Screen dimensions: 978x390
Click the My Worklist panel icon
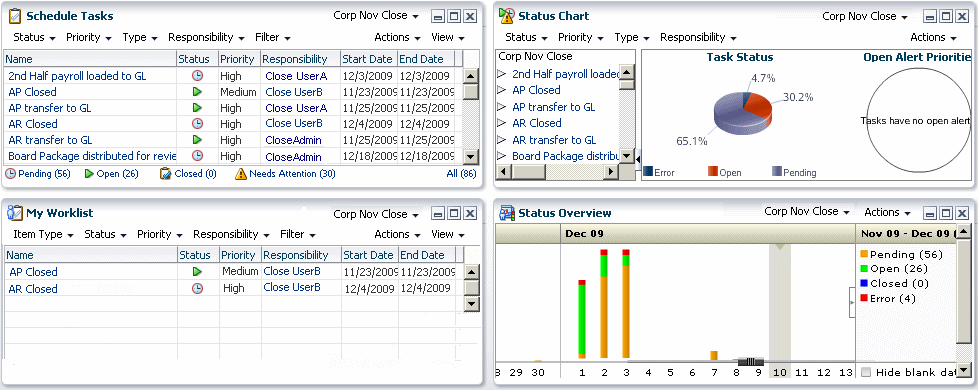click(x=15, y=213)
